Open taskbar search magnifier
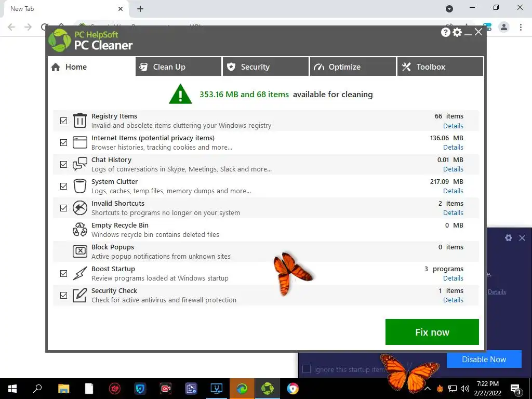532x399 pixels. click(37, 388)
